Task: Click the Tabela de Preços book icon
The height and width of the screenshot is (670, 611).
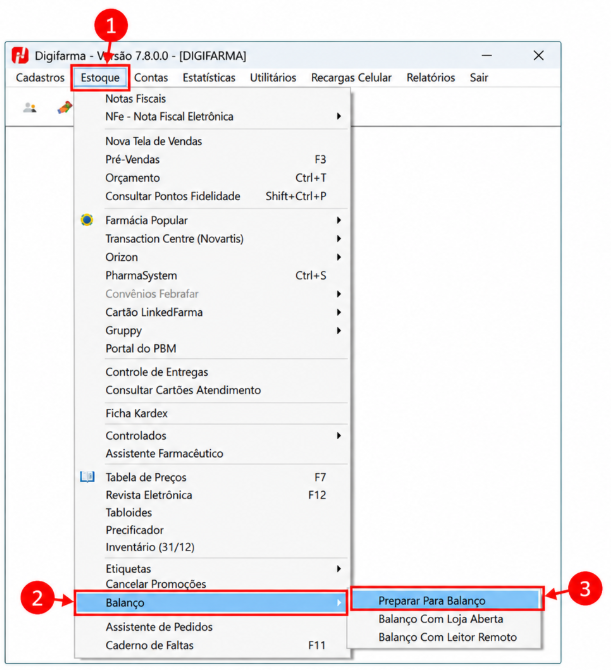Action: click(87, 477)
